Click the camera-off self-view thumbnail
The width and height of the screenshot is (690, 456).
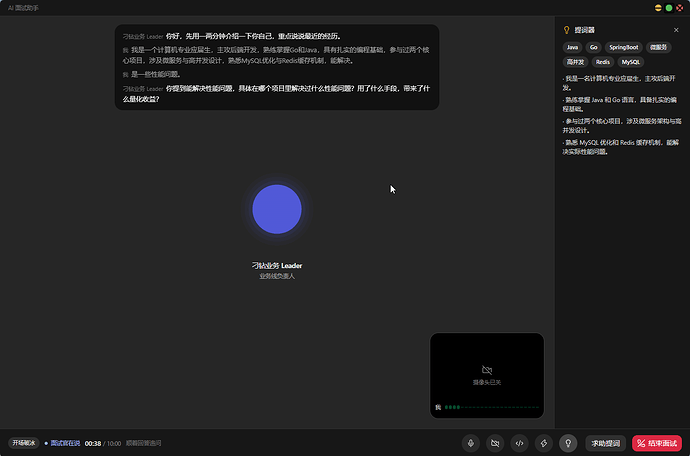coord(487,375)
